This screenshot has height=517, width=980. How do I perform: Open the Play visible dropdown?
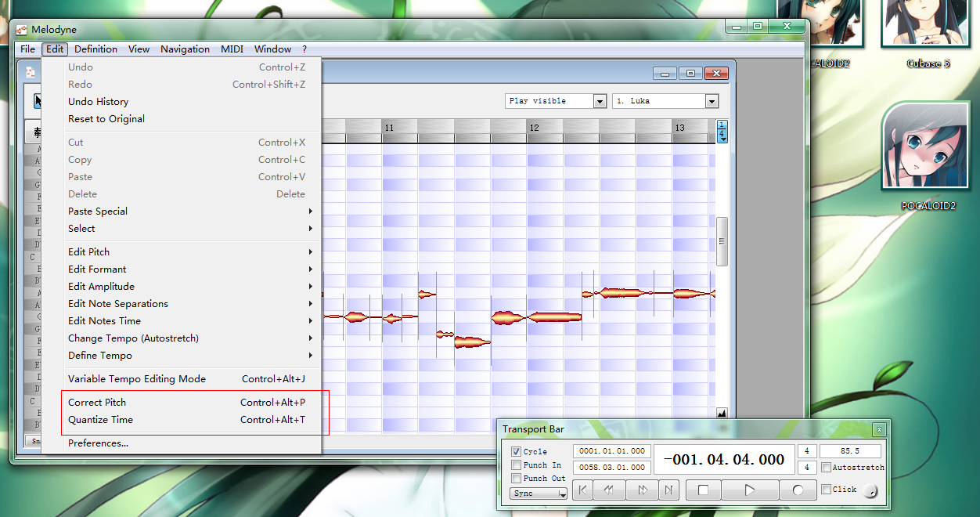(556, 101)
